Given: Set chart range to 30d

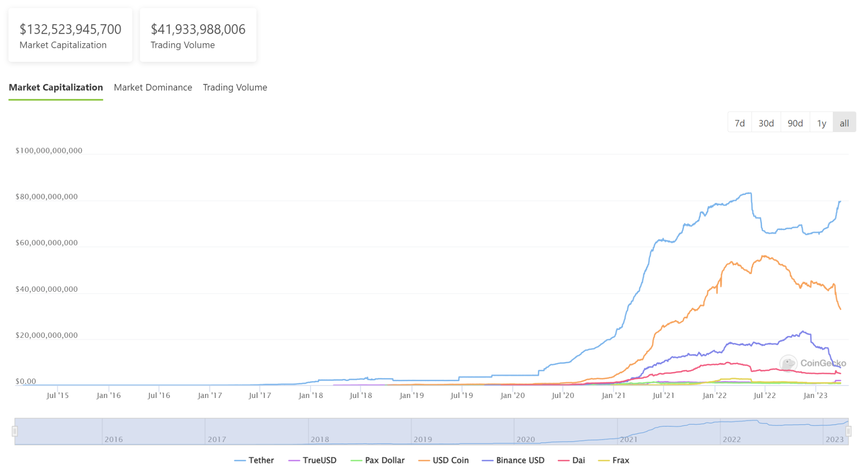Looking at the screenshot, I should (766, 123).
